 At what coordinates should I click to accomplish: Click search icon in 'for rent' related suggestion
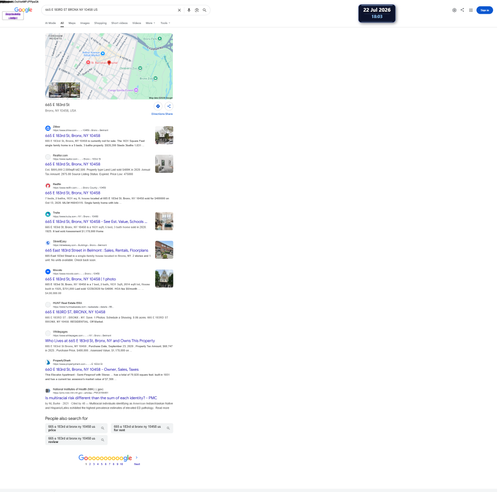pyautogui.click(x=168, y=428)
